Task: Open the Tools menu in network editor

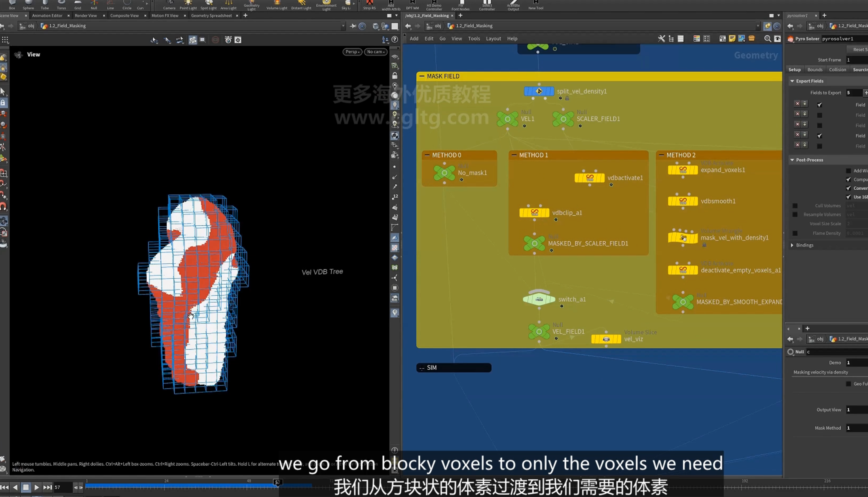Action: (474, 39)
